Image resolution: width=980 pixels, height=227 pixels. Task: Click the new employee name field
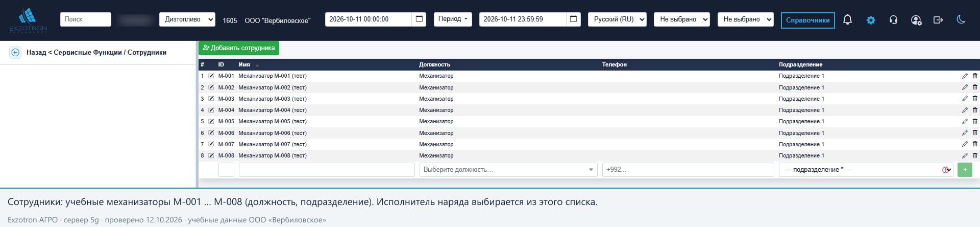[x=327, y=170]
